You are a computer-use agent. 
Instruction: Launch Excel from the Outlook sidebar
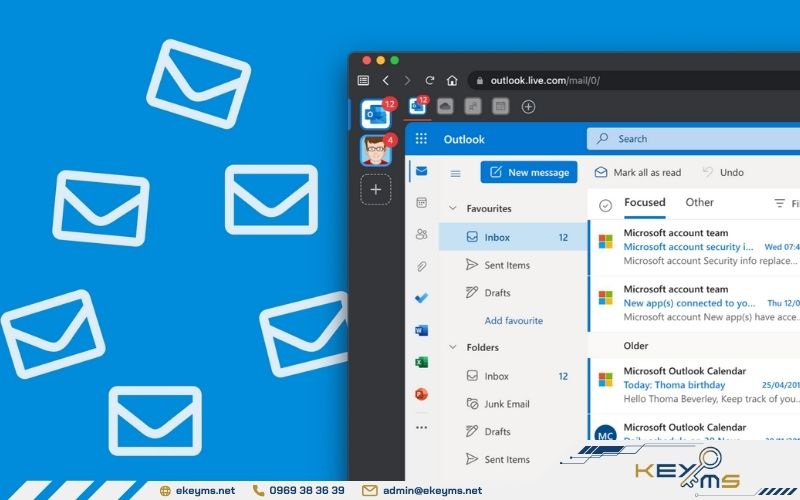point(421,362)
